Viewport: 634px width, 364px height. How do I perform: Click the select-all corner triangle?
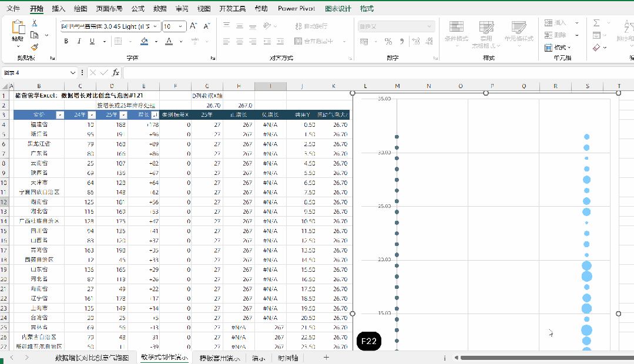tap(5, 86)
